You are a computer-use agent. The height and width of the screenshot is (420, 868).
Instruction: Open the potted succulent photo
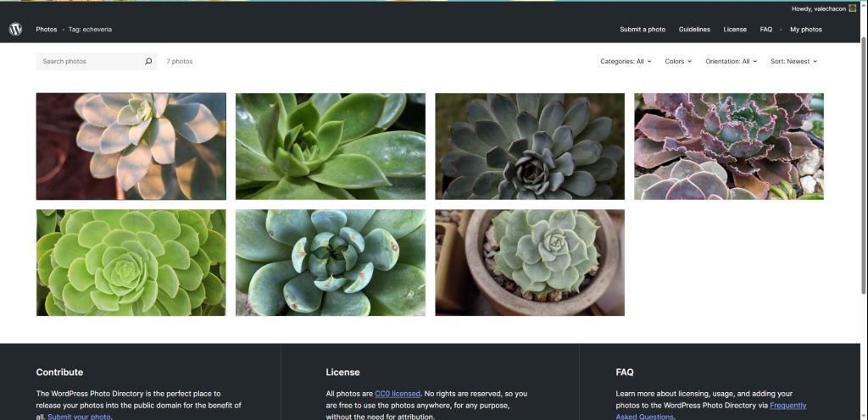(x=530, y=262)
